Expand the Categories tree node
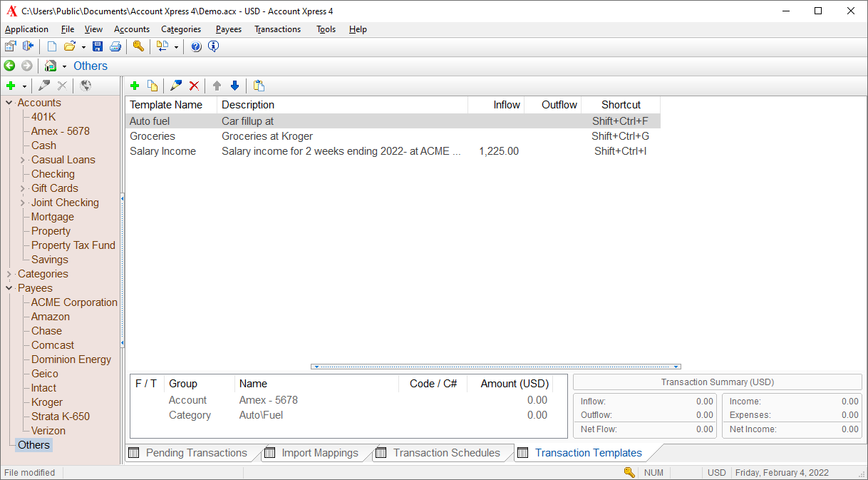The image size is (868, 480). tap(9, 274)
